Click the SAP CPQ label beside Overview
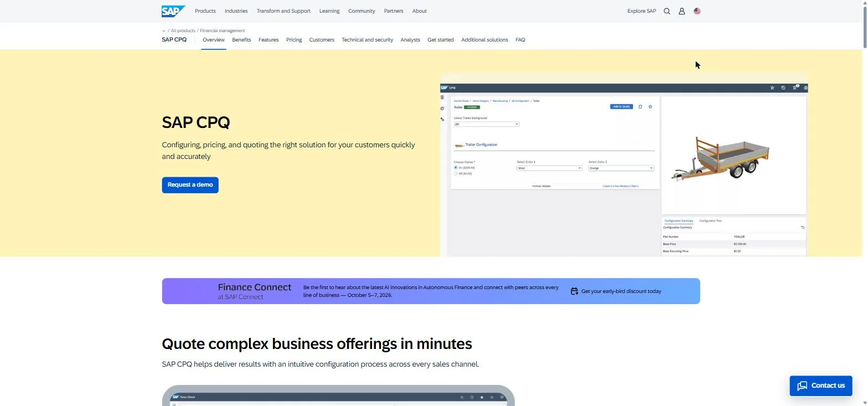This screenshot has height=406, width=868. [x=174, y=40]
